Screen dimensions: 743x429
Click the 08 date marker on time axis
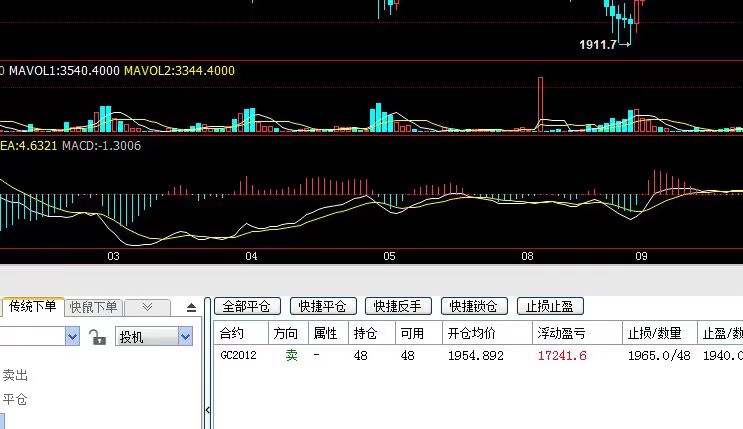pos(527,256)
